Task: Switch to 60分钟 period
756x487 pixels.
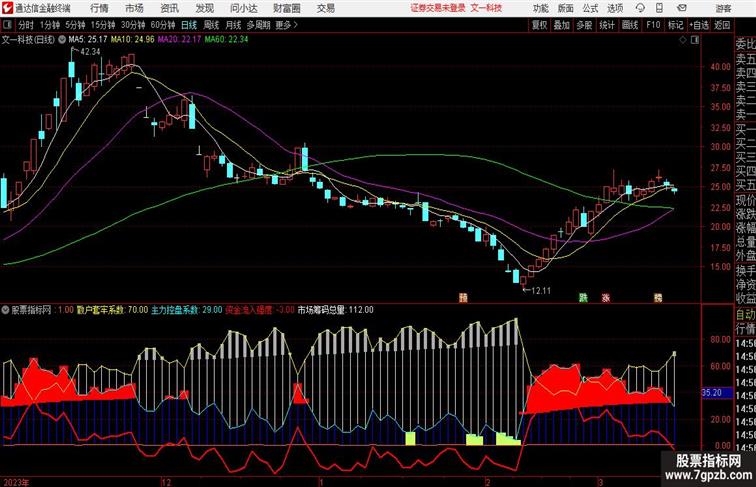Action: click(163, 25)
